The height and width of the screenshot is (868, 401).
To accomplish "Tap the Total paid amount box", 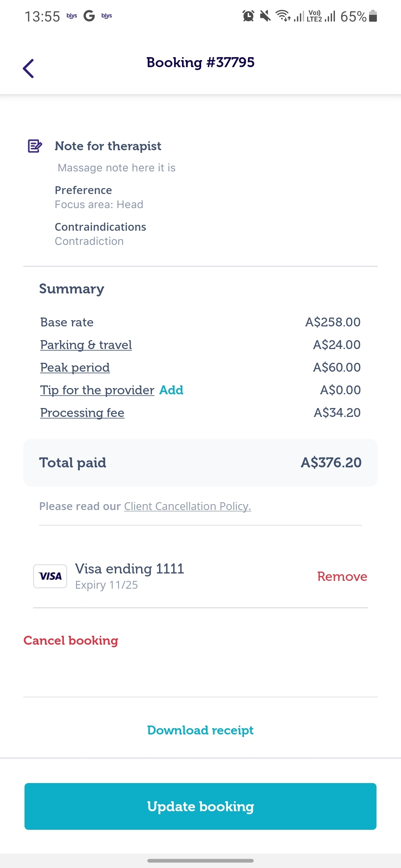I will coord(200,463).
